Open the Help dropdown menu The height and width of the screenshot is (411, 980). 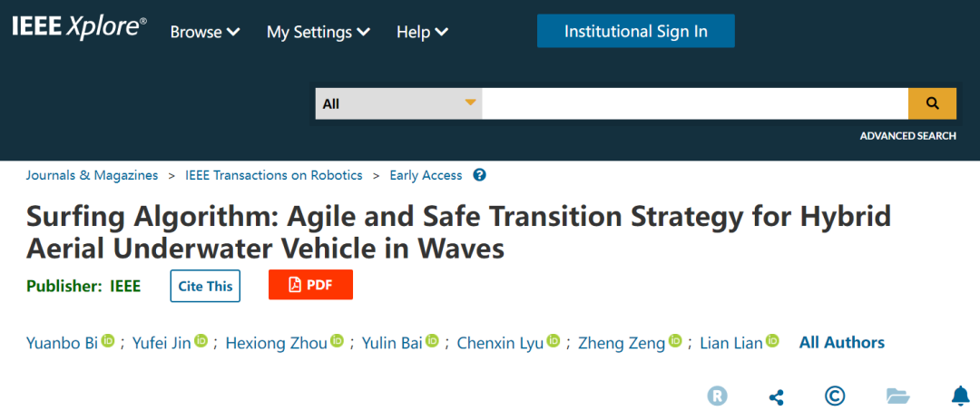coord(422,32)
